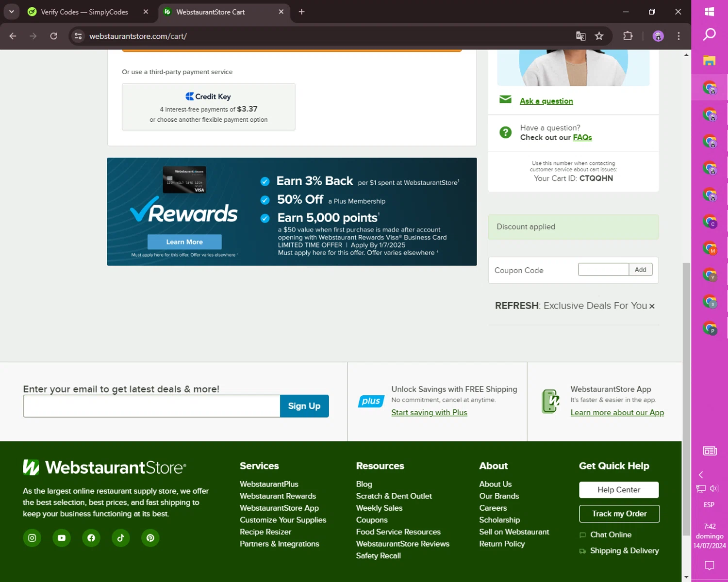Open the Weekly Sales link
The height and width of the screenshot is (582, 728).
point(379,508)
